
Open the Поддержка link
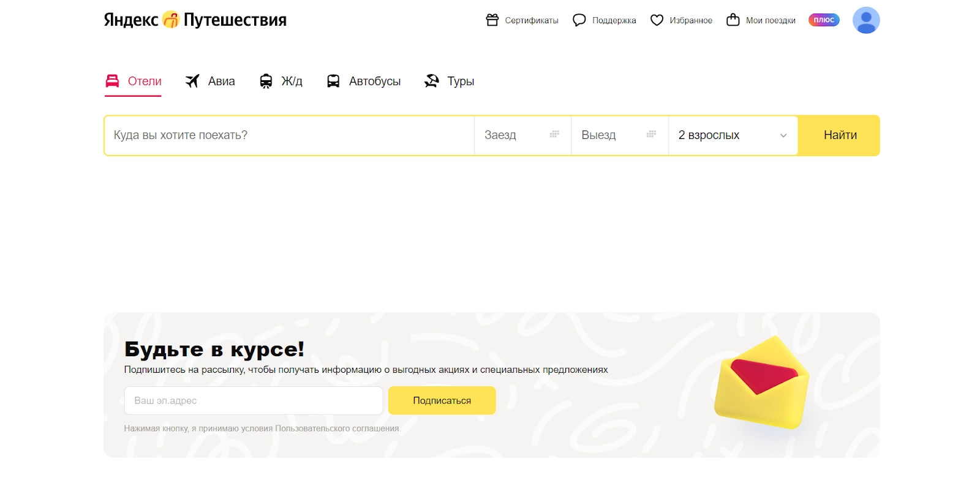[605, 20]
